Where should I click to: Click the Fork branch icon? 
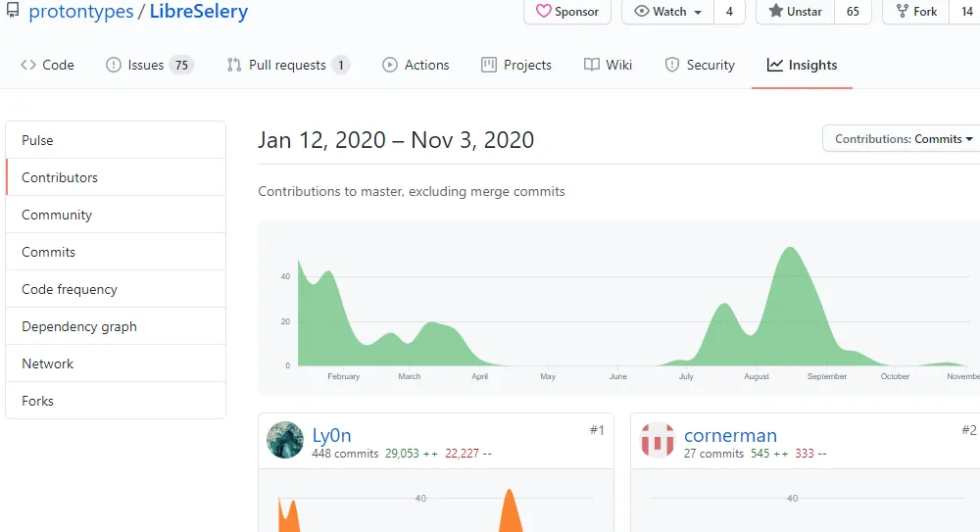click(x=902, y=11)
